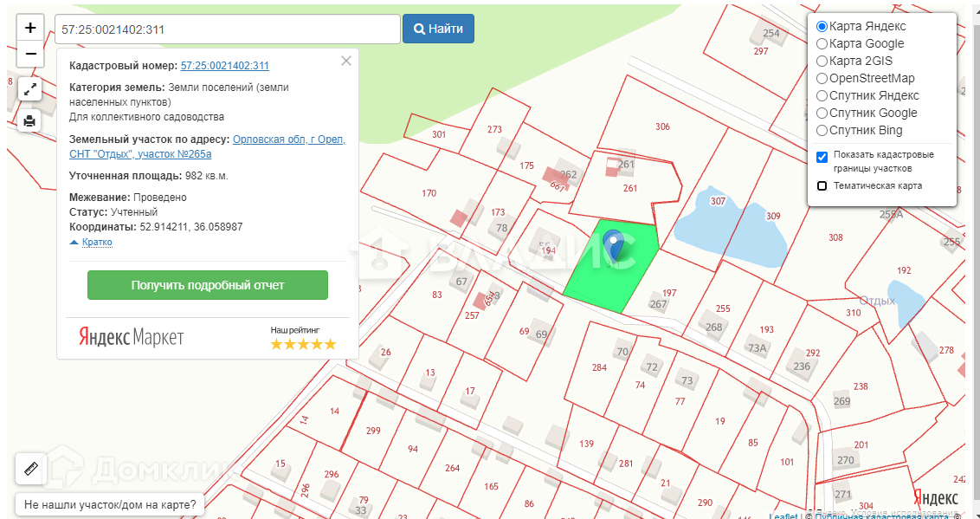
Task: Click parcel labeled 273 on map
Action: click(x=494, y=129)
